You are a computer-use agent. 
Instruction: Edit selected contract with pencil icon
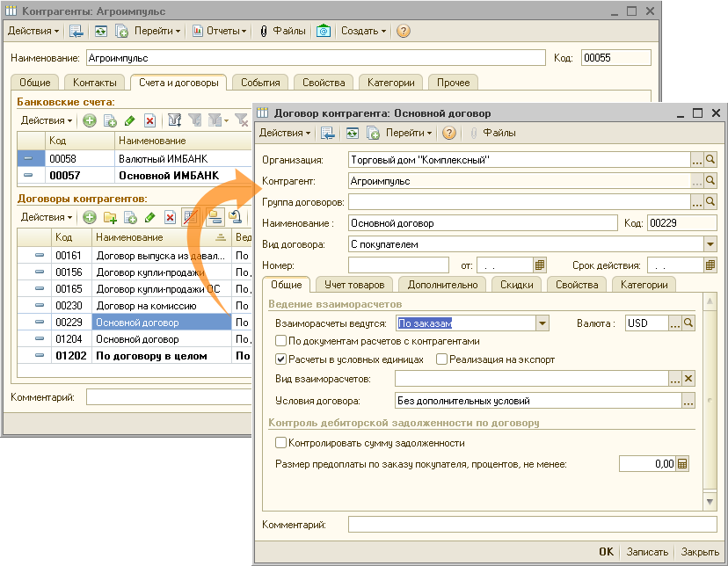(149, 217)
